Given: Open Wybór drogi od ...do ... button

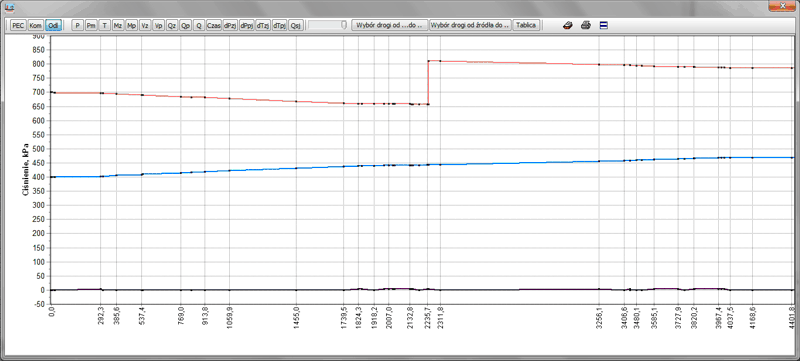Looking at the screenshot, I should pyautogui.click(x=390, y=25).
